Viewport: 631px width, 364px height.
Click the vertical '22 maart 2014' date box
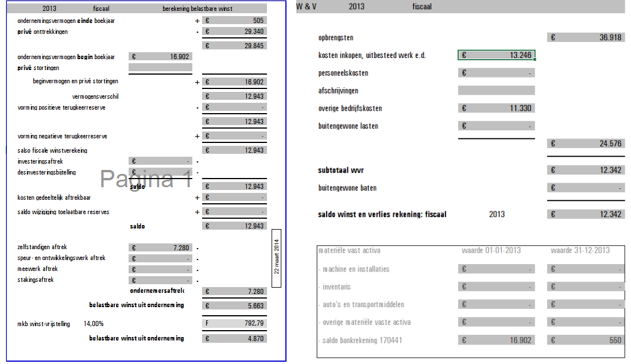point(277,258)
